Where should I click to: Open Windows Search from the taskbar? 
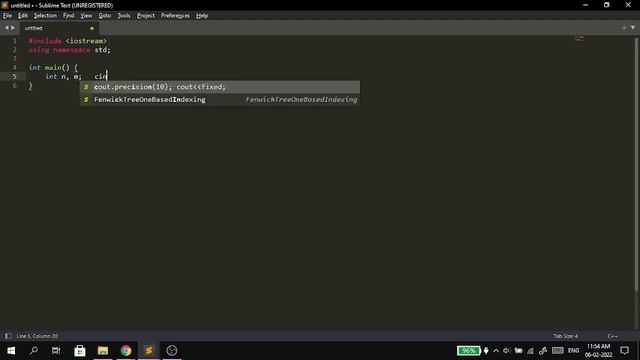(34, 351)
